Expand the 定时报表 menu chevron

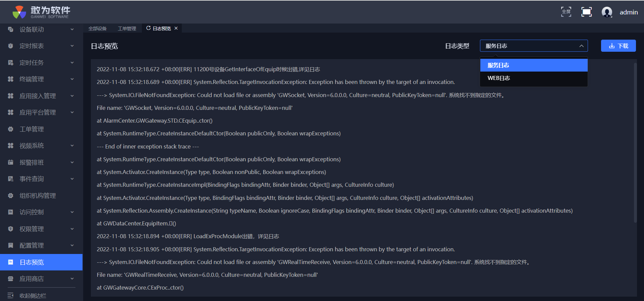tap(72, 46)
